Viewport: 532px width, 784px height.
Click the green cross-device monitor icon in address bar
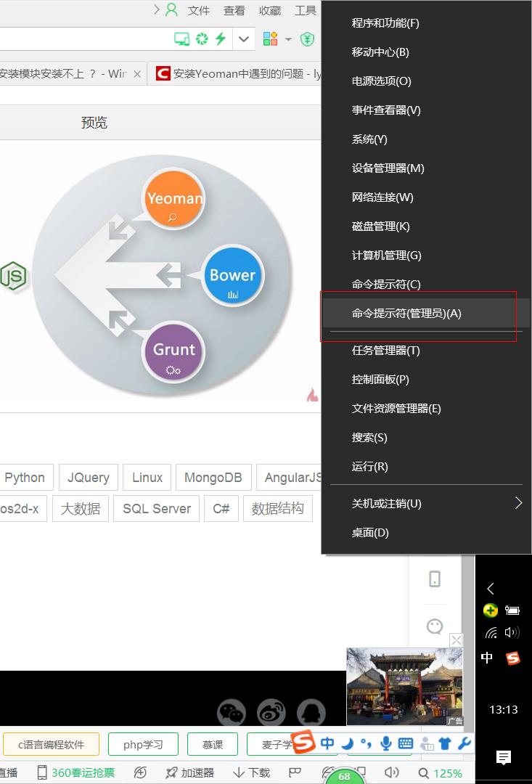click(x=182, y=39)
